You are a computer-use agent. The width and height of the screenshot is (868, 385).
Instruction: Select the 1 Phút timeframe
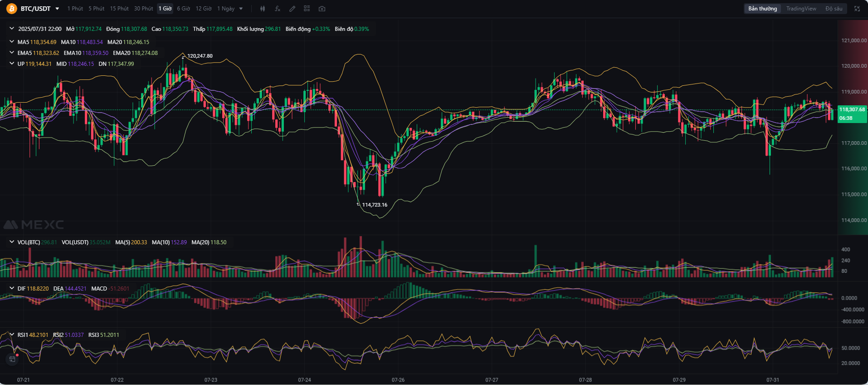(x=75, y=9)
